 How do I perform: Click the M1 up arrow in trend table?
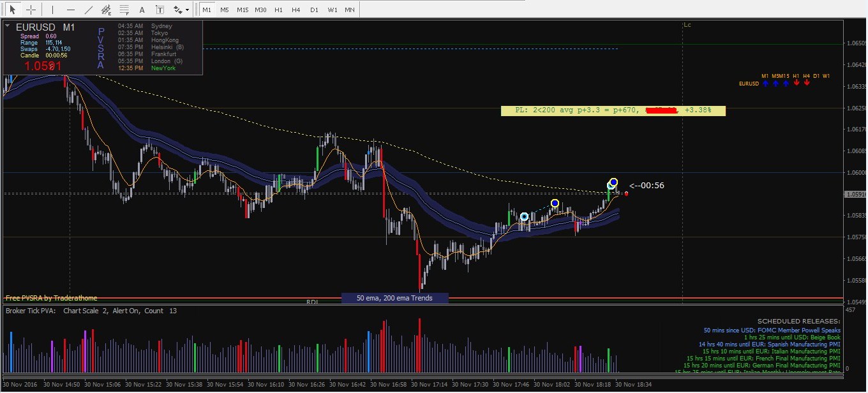point(765,84)
